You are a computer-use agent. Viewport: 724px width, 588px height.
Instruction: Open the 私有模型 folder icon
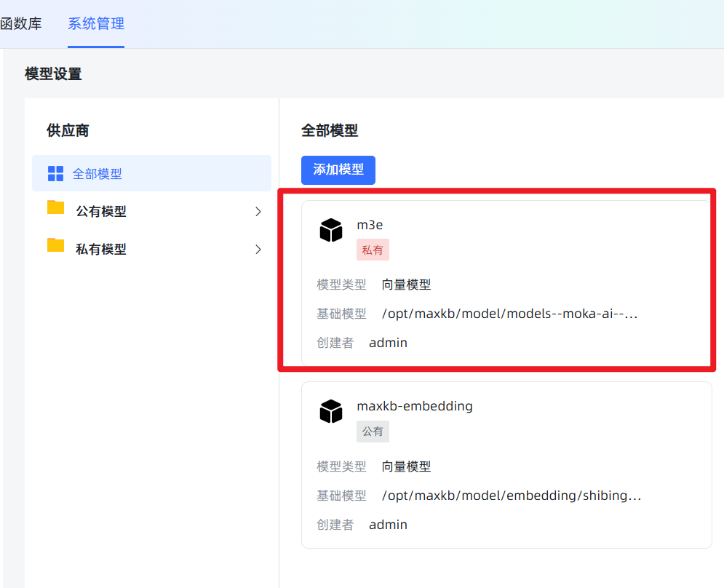point(55,245)
